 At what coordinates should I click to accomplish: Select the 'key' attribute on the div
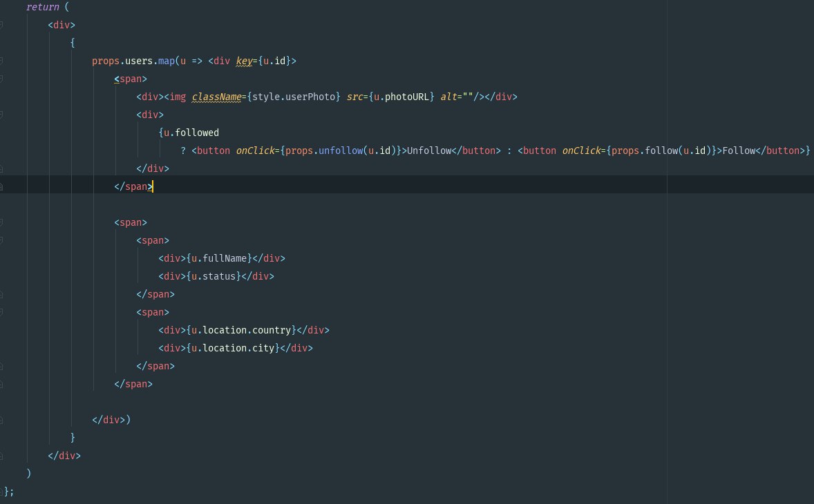pos(244,61)
